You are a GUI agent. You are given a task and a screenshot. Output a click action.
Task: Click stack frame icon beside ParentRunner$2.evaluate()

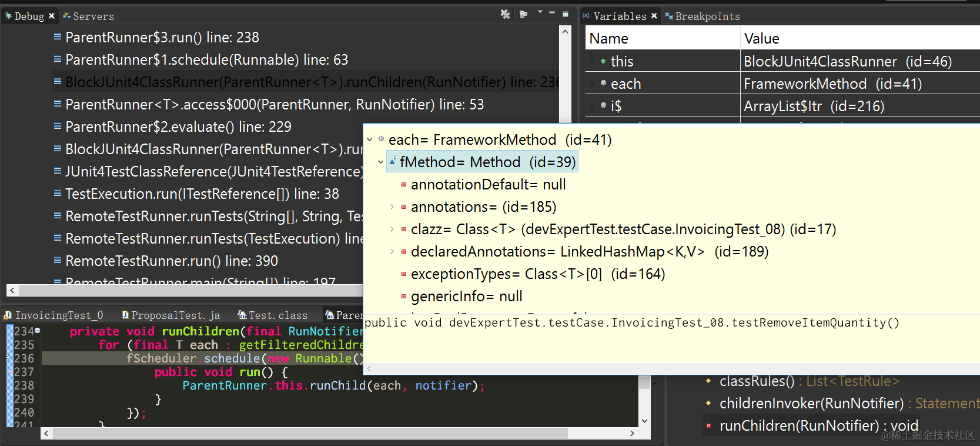coord(58,126)
